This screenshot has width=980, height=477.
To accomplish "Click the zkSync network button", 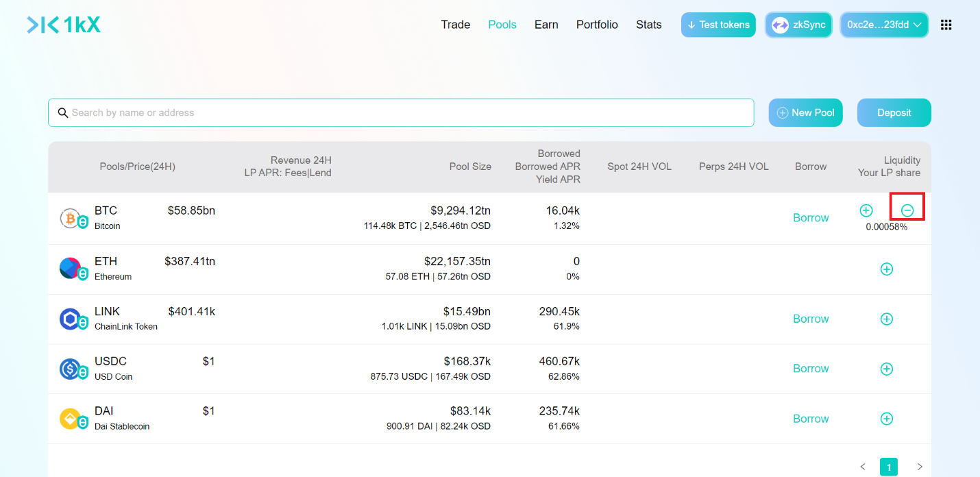I will point(798,25).
